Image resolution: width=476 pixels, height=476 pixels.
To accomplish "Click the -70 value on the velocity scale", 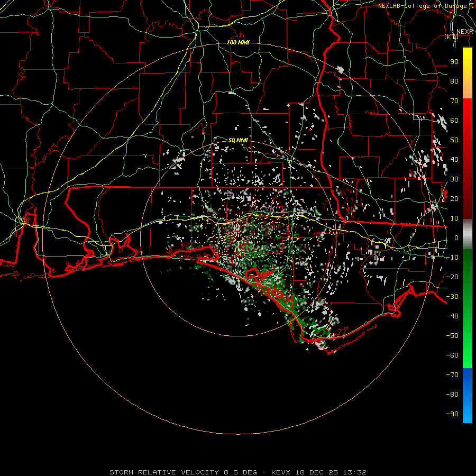I will click(x=452, y=374).
